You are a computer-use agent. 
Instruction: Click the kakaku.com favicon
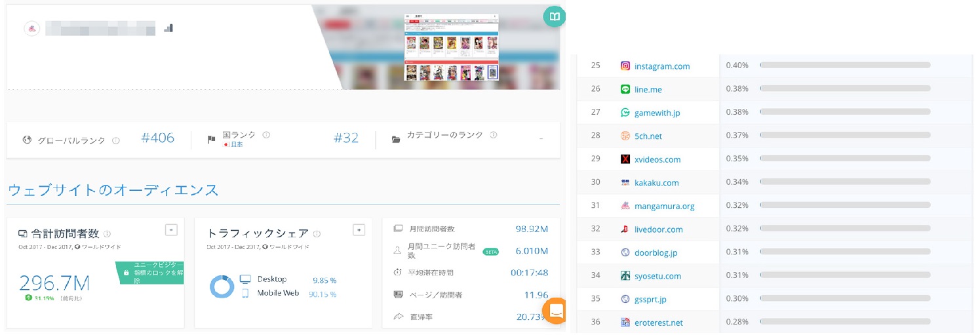[625, 182]
